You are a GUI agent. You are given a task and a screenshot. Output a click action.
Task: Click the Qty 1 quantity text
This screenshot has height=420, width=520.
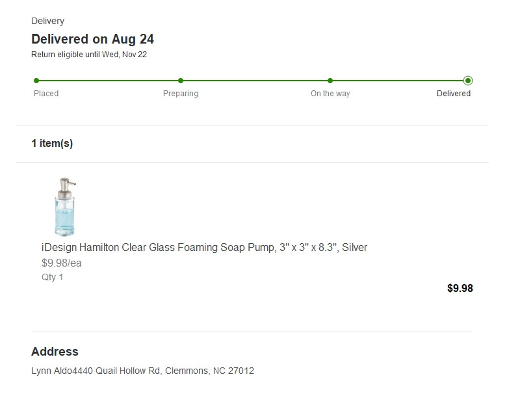pos(53,277)
